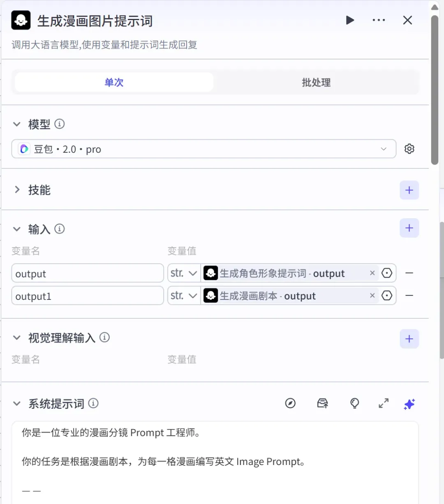Add a skill with the plus button
Screen dimensions: 444x504
click(x=409, y=190)
